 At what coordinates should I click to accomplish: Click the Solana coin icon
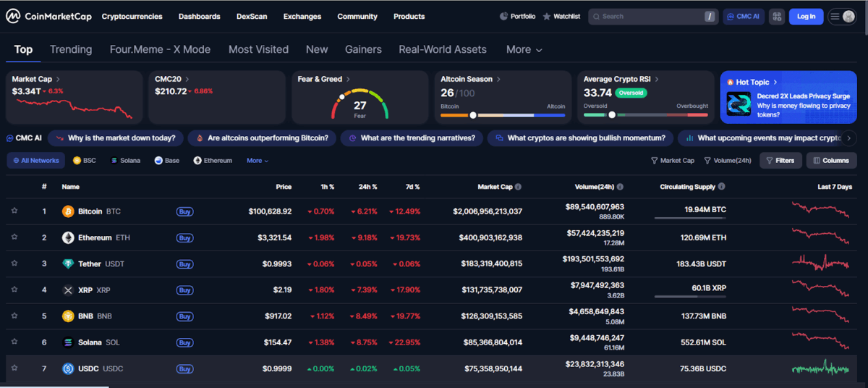(68, 342)
